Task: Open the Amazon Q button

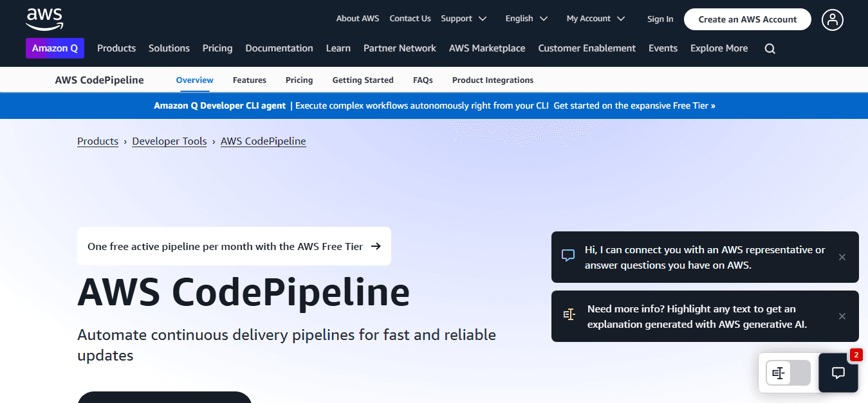Action: tap(55, 48)
